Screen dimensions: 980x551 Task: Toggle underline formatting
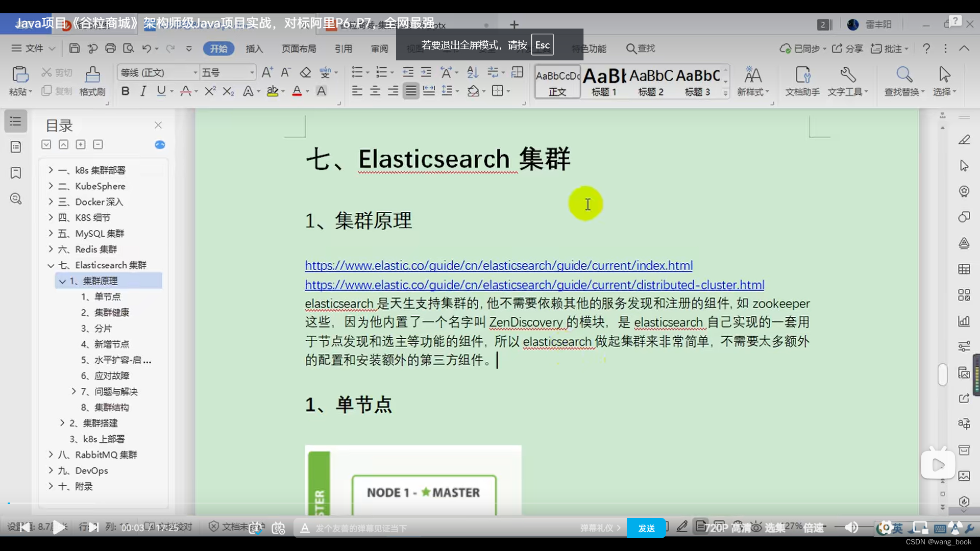click(160, 91)
